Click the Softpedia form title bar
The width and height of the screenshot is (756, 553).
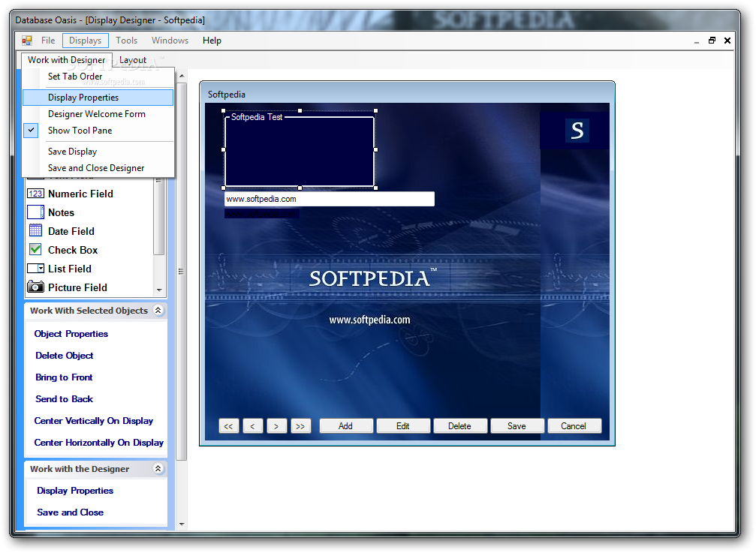(x=407, y=94)
